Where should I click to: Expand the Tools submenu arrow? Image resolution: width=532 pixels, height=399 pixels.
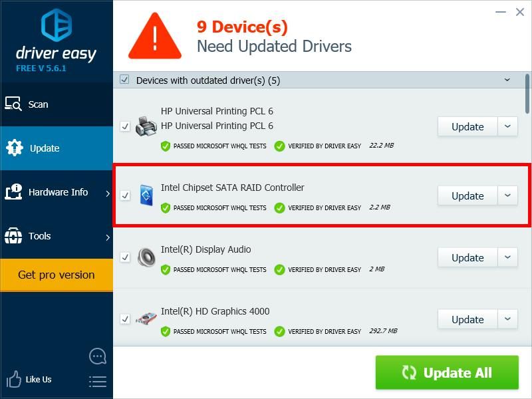[x=108, y=237]
